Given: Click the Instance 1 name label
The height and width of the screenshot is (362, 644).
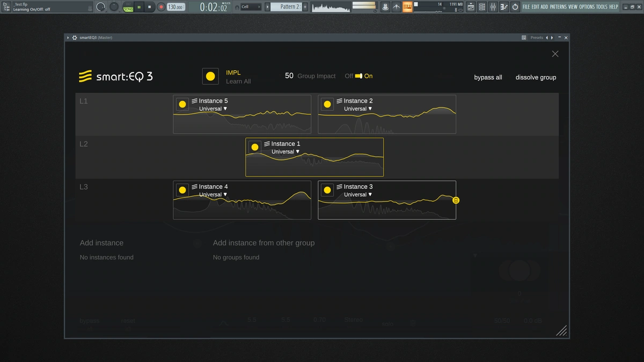Looking at the screenshot, I should click(286, 144).
